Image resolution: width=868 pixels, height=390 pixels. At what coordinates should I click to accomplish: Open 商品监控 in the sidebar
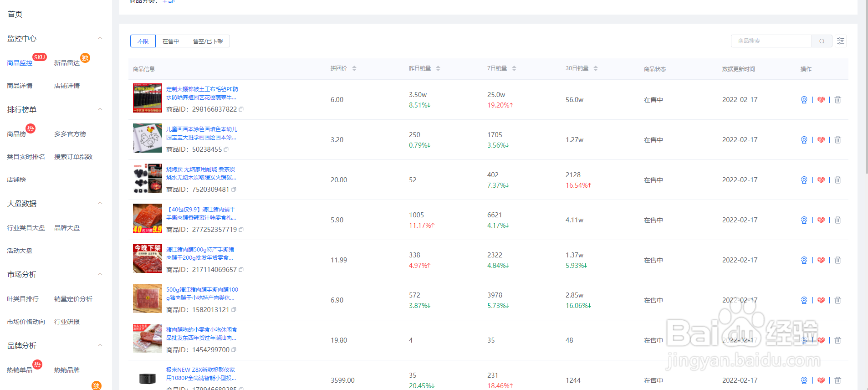click(20, 63)
